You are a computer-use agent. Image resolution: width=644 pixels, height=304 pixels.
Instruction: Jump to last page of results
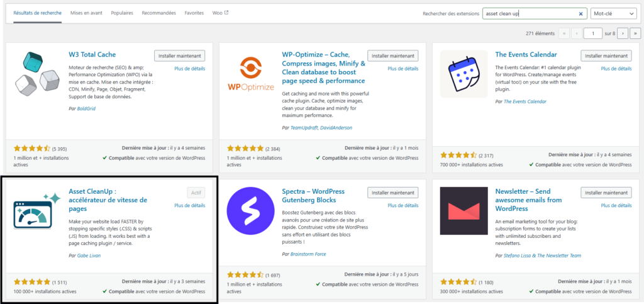[635, 33]
